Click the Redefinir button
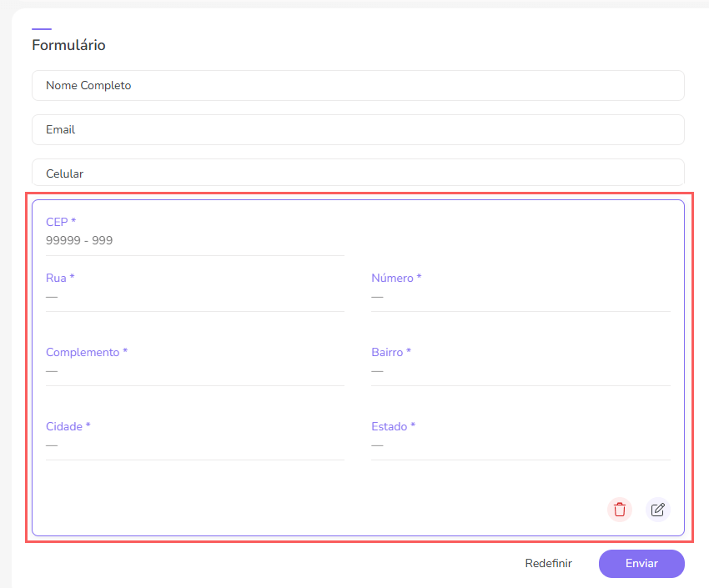This screenshot has width=709, height=588. click(548, 563)
